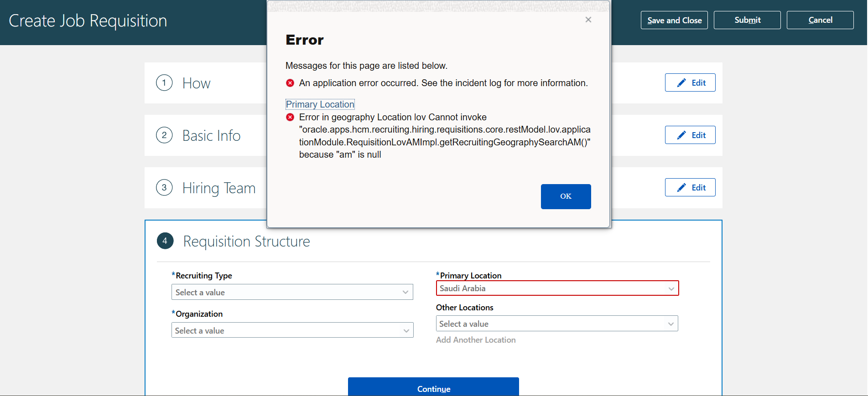Click the Hiring Team section title
The height and width of the screenshot is (396, 868).
click(219, 188)
